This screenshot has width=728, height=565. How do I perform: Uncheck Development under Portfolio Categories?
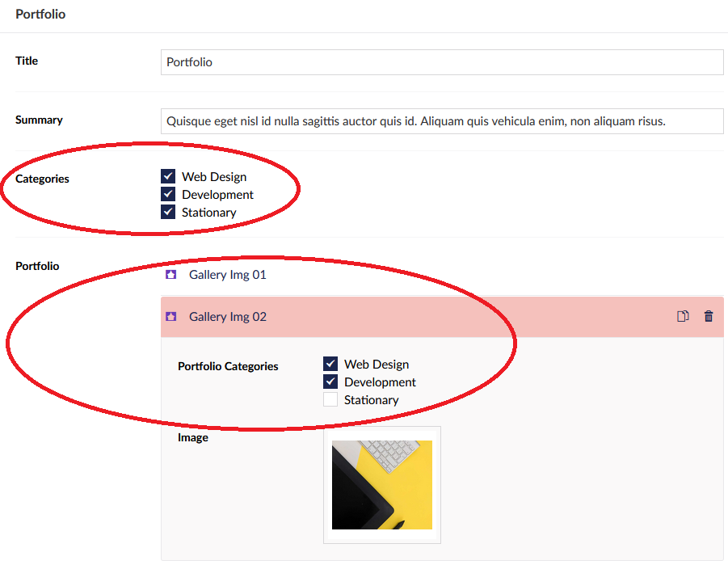tap(330, 382)
